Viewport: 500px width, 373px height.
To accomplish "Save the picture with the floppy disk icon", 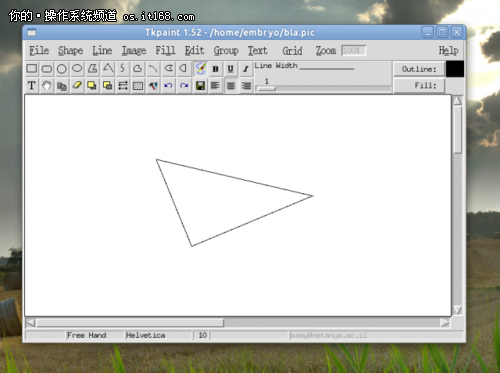I will click(200, 86).
